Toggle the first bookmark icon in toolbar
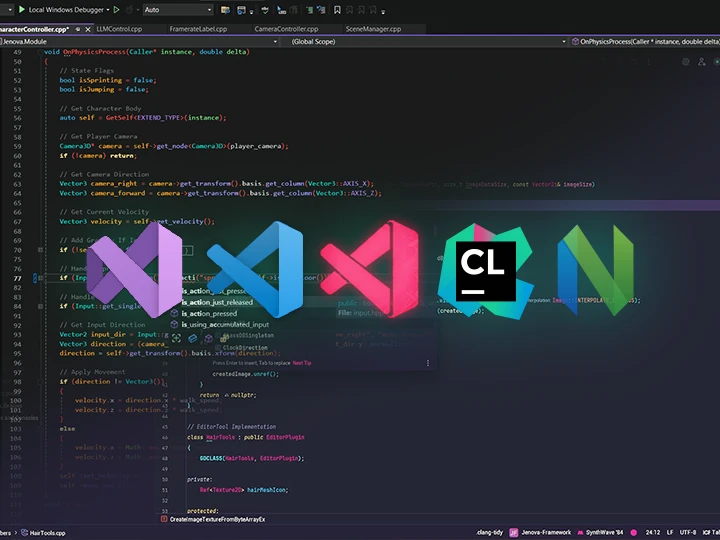Screen dimensions: 720x540 pos(337,10)
